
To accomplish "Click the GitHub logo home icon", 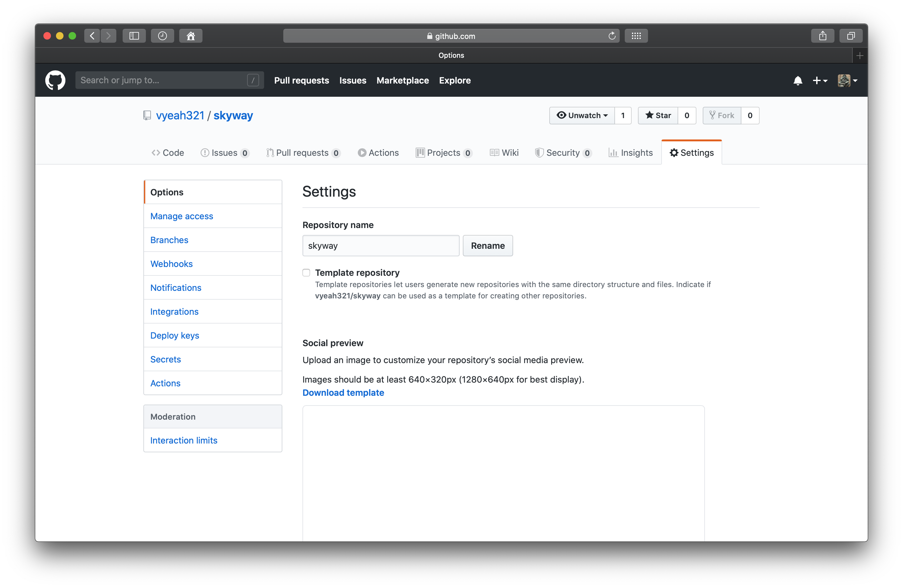I will coord(56,80).
